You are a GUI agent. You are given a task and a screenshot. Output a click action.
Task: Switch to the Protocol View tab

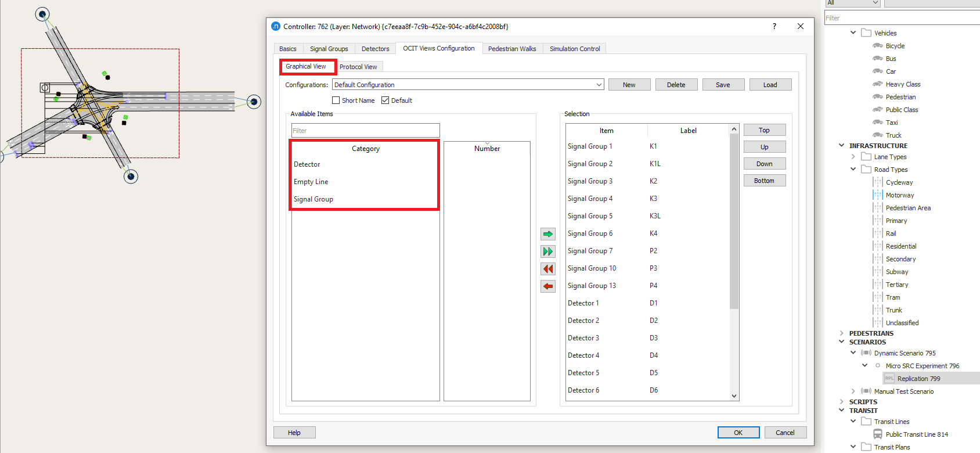(358, 67)
